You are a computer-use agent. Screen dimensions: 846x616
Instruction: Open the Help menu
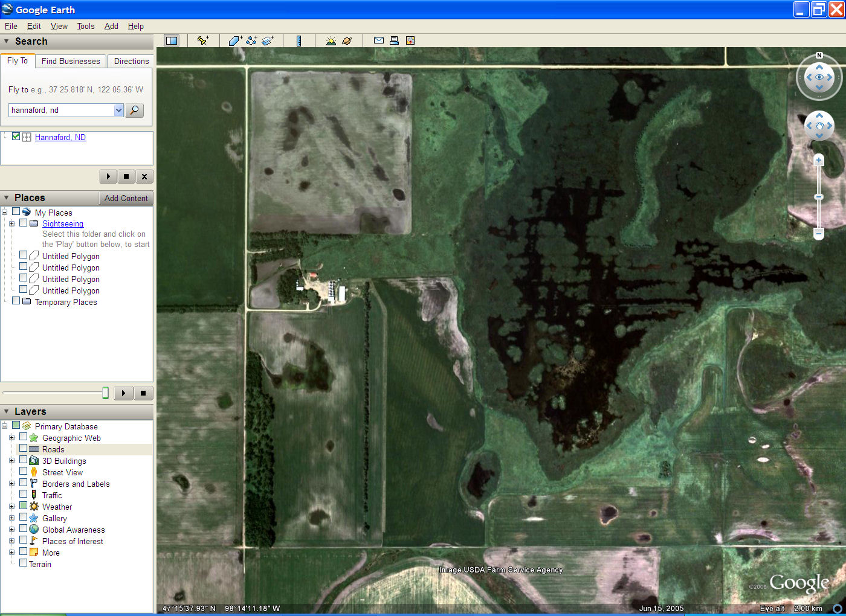(x=136, y=26)
